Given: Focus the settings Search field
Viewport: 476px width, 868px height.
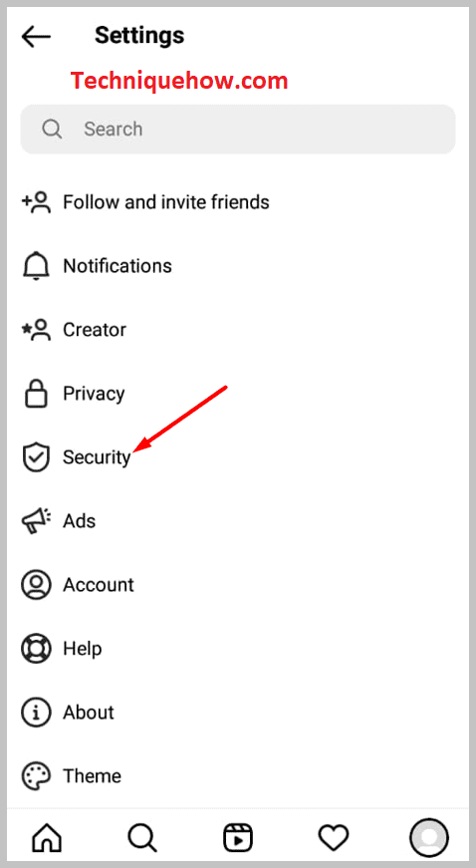Looking at the screenshot, I should click(x=238, y=129).
